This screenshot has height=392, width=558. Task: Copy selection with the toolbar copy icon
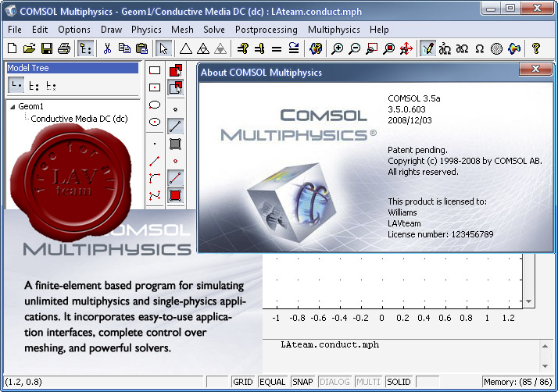[x=124, y=48]
